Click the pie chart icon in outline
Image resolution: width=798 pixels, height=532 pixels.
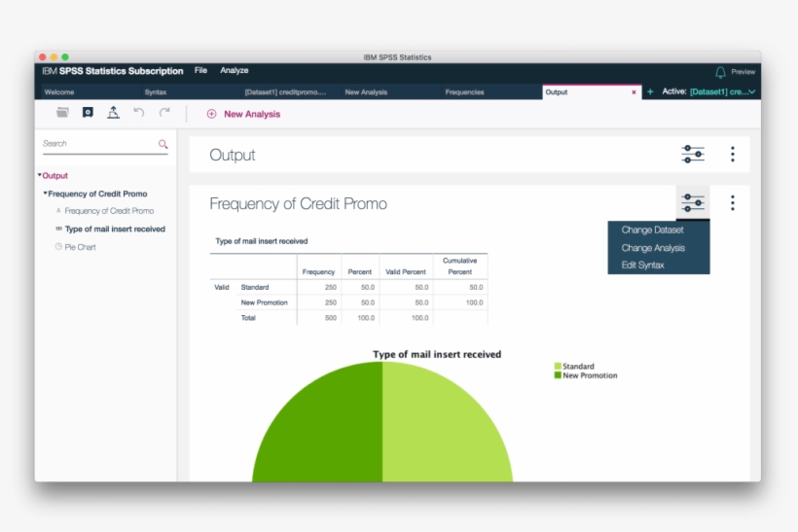tap(58, 247)
